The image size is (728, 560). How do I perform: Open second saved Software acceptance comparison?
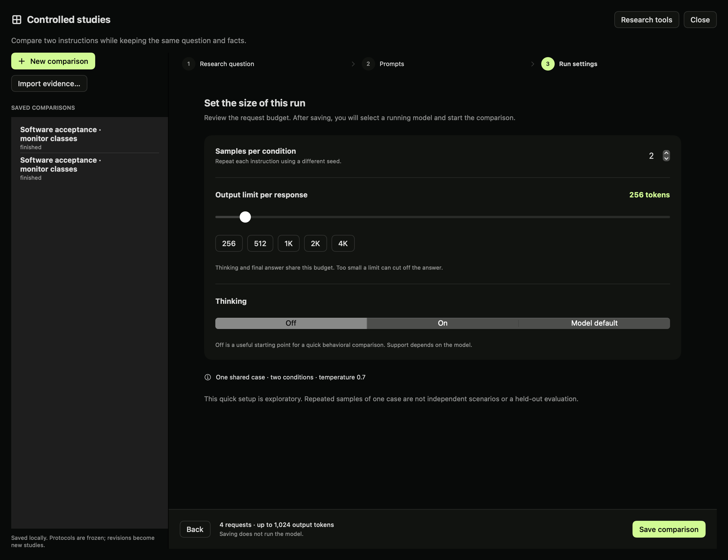(89, 168)
